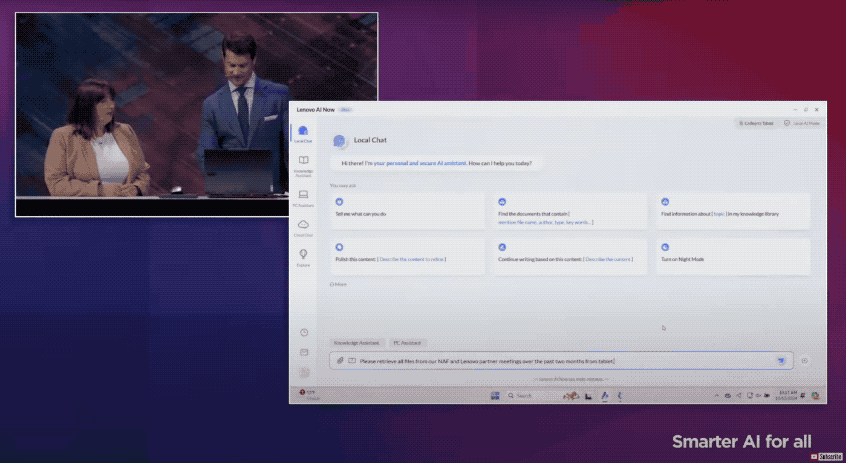The image size is (846, 463).
Task: Show hidden tray icons chevron on taskbar
Action: (x=717, y=396)
